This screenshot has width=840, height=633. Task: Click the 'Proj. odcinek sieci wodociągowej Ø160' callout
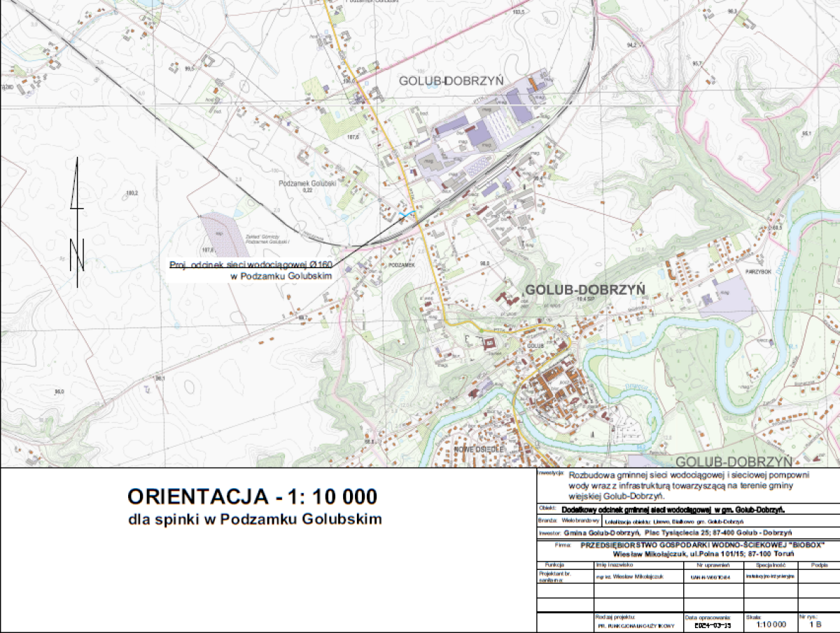[x=252, y=265]
